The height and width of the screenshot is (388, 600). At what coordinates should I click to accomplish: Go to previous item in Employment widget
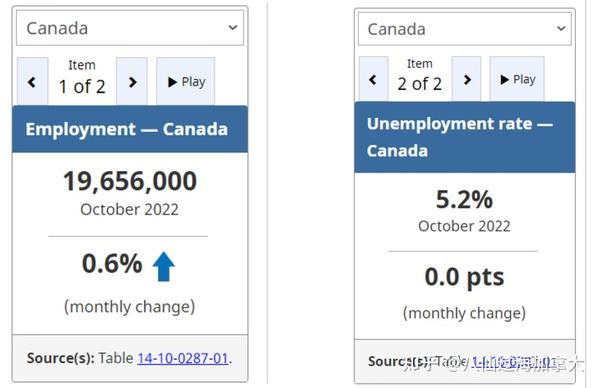33,81
